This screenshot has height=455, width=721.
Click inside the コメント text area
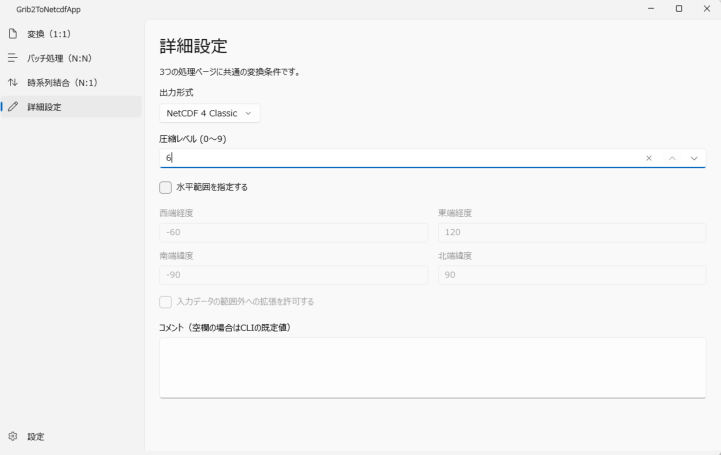coord(433,368)
